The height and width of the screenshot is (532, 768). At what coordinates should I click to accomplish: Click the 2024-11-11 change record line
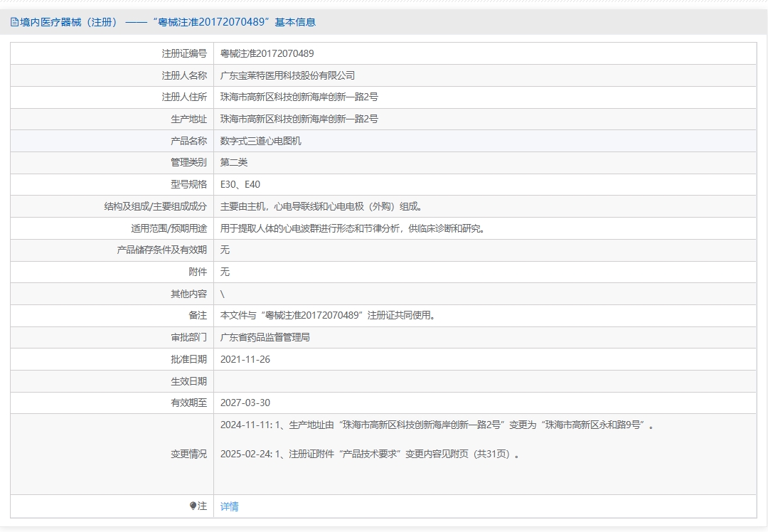[437, 425]
